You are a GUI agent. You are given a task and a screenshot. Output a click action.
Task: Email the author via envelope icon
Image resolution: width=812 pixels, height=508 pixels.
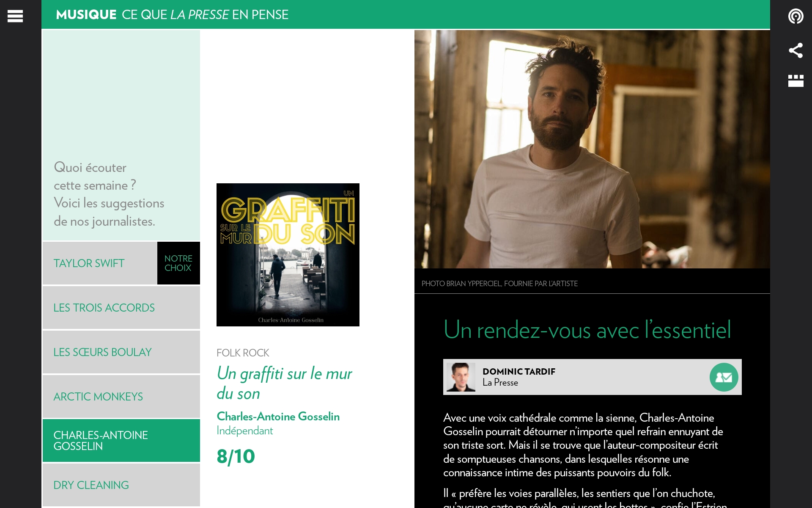[x=724, y=377]
